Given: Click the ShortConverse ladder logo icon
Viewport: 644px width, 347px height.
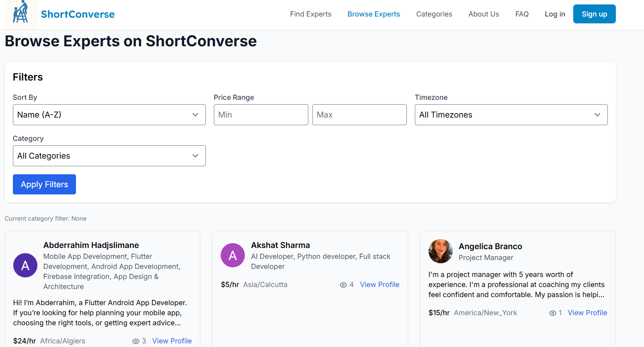Looking at the screenshot, I should click(x=21, y=13).
